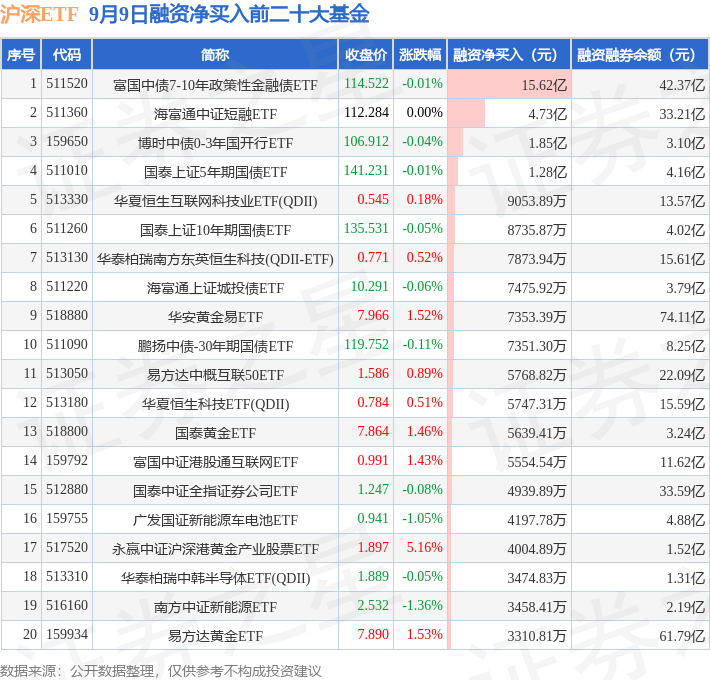Click fund name 南方中证新能源ETF

(215, 607)
